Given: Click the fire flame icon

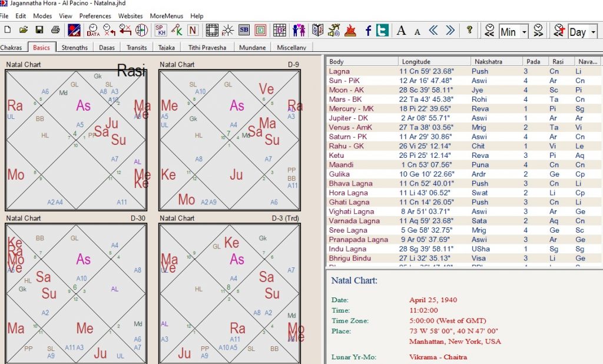Looking at the screenshot, I should (350, 30).
